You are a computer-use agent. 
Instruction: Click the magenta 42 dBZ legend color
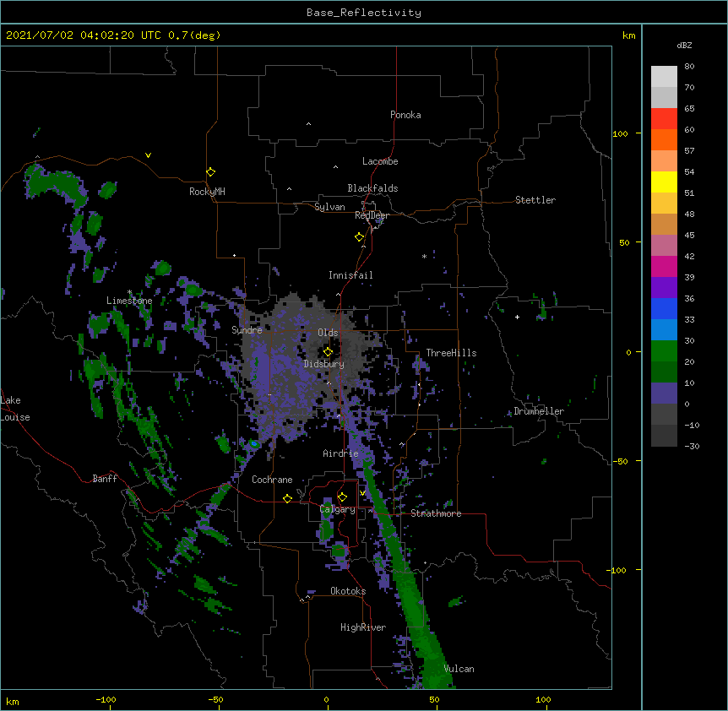[664, 266]
